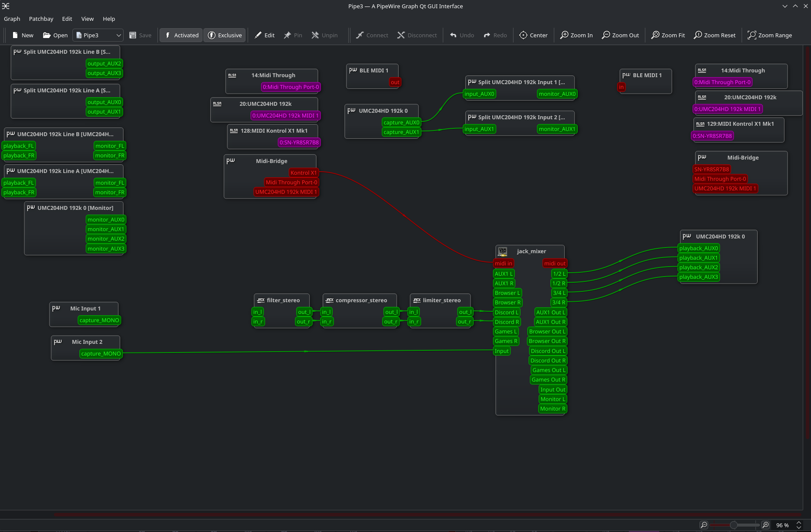The width and height of the screenshot is (811, 532).
Task: Zoom In on the graph canvas
Action: 576,35
